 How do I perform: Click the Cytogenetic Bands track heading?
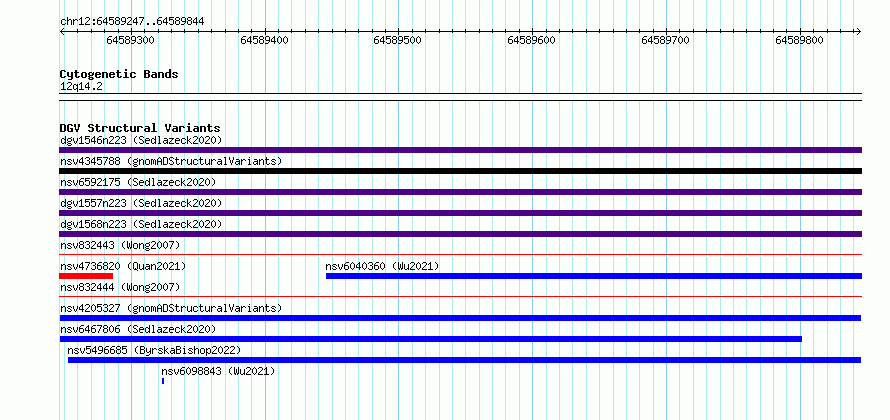coord(119,74)
